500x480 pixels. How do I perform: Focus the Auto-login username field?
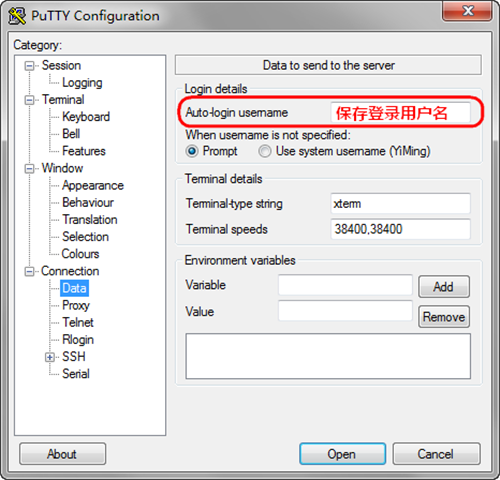pos(401,113)
